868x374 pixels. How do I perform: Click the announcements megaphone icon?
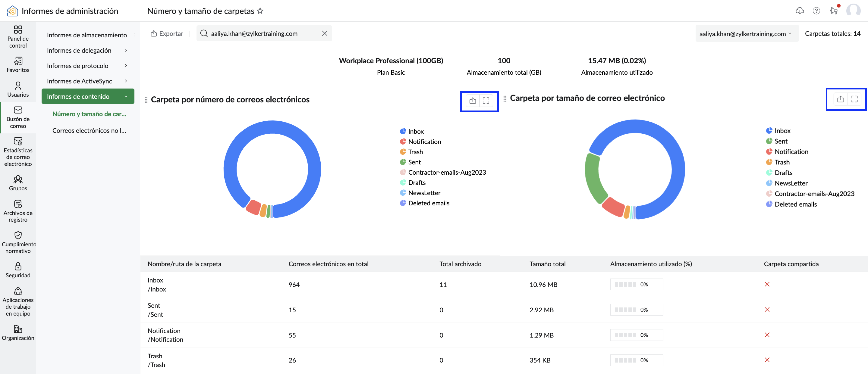834,11
